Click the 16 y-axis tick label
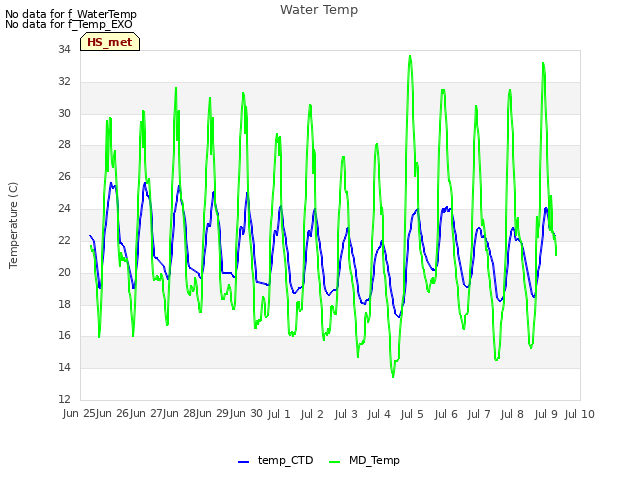This screenshot has width=640, height=480. (64, 336)
